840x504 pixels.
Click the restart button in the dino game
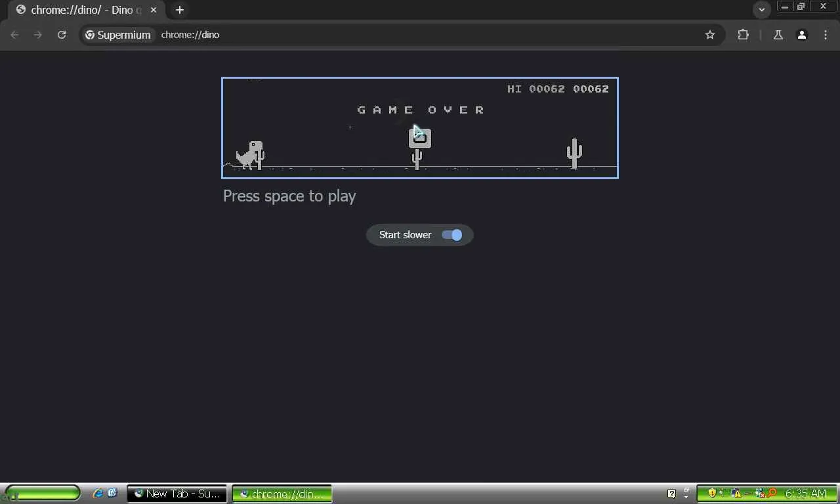420,138
